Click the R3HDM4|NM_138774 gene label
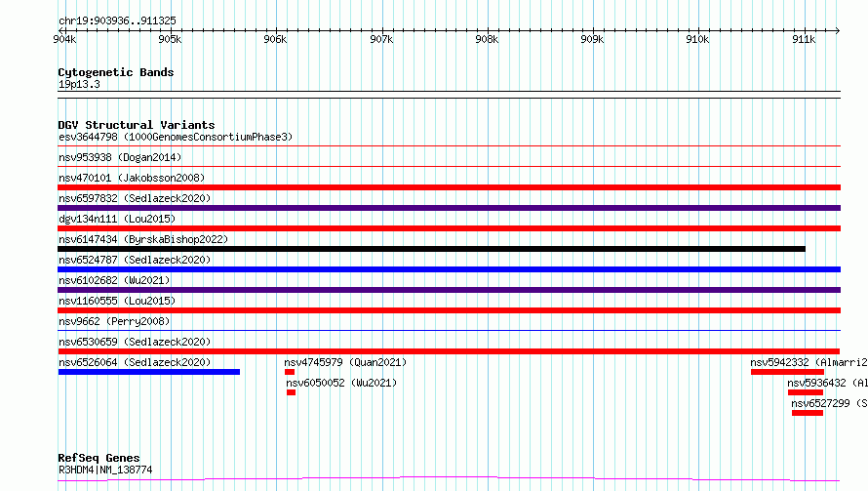The height and width of the screenshot is (491, 868). pyautogui.click(x=105, y=470)
